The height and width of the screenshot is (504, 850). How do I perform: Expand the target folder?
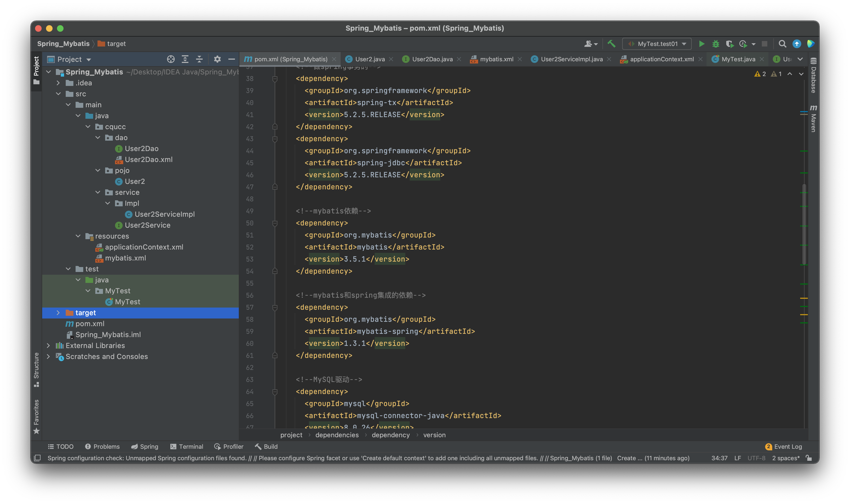(x=58, y=313)
